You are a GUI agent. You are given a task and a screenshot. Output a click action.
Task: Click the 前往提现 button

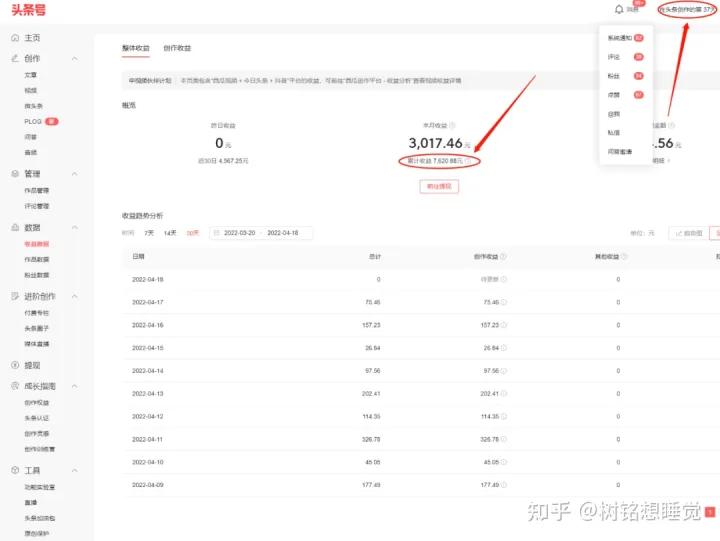tap(439, 186)
